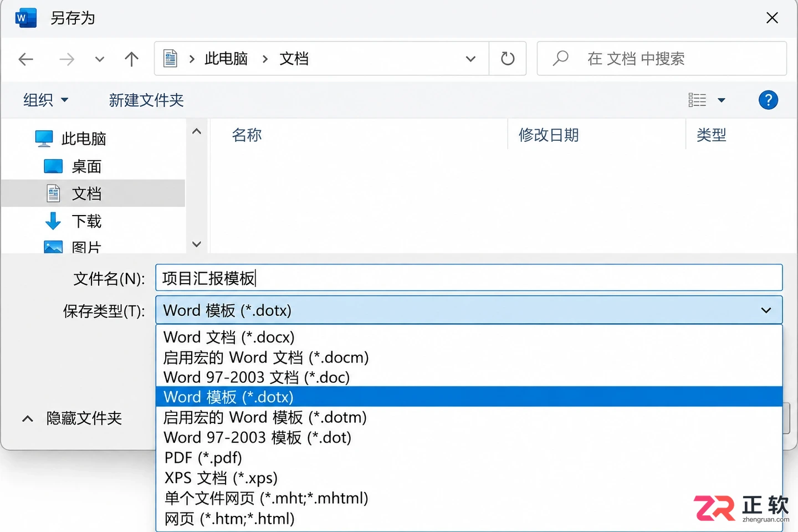Choose highlighted Word 模板 (*.dotx) list option
The image size is (798, 532).
point(469,397)
